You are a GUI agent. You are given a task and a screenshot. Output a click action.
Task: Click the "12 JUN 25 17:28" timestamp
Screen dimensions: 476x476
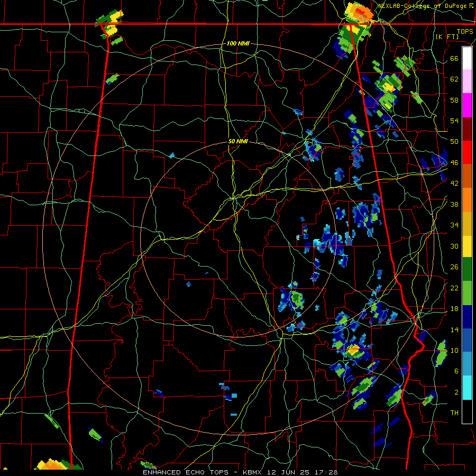(x=303, y=472)
